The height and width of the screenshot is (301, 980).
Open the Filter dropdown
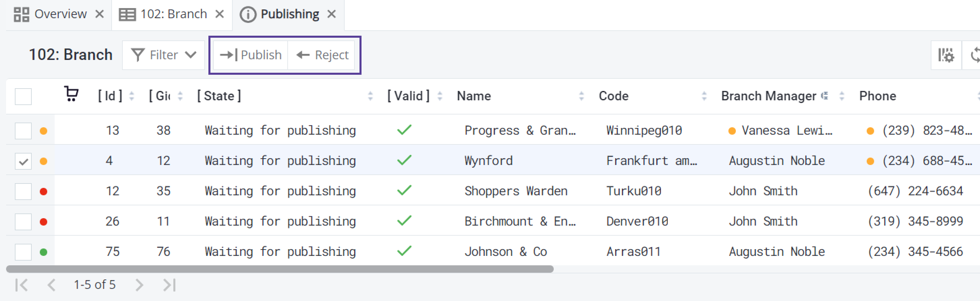point(164,55)
